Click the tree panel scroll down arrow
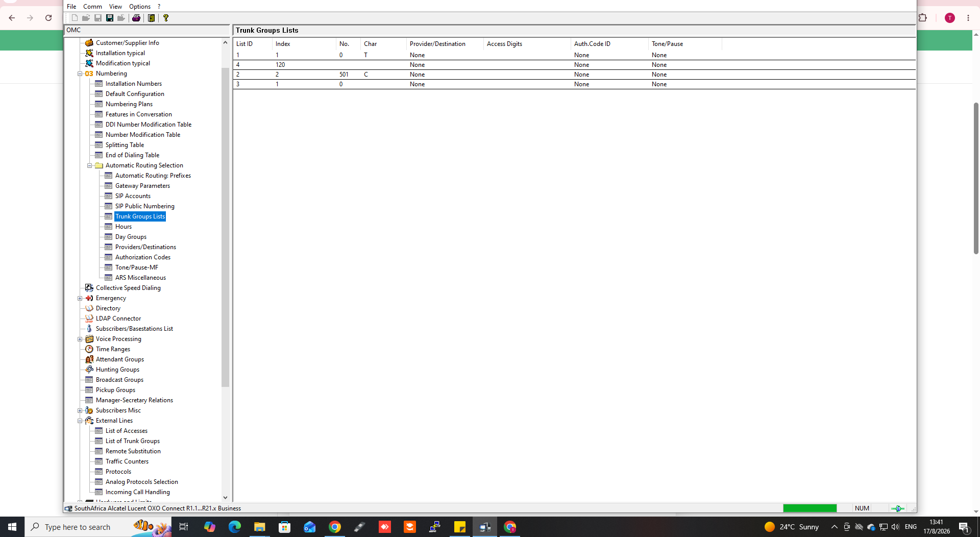 click(226, 498)
